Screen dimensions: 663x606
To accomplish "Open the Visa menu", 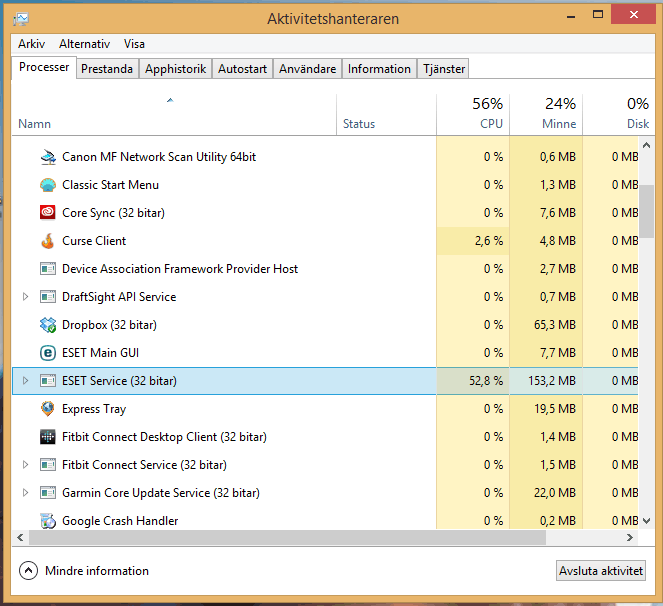I will 134,44.
